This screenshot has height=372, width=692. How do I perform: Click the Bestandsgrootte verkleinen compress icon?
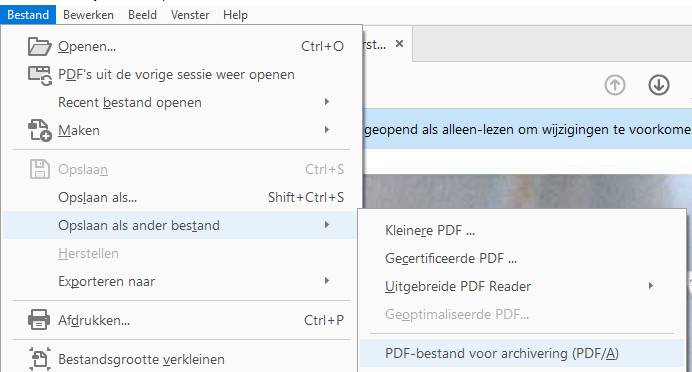(x=39, y=359)
